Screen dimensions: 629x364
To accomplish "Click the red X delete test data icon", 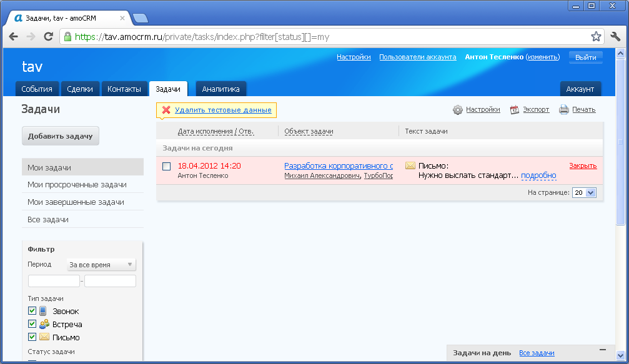I will [166, 110].
